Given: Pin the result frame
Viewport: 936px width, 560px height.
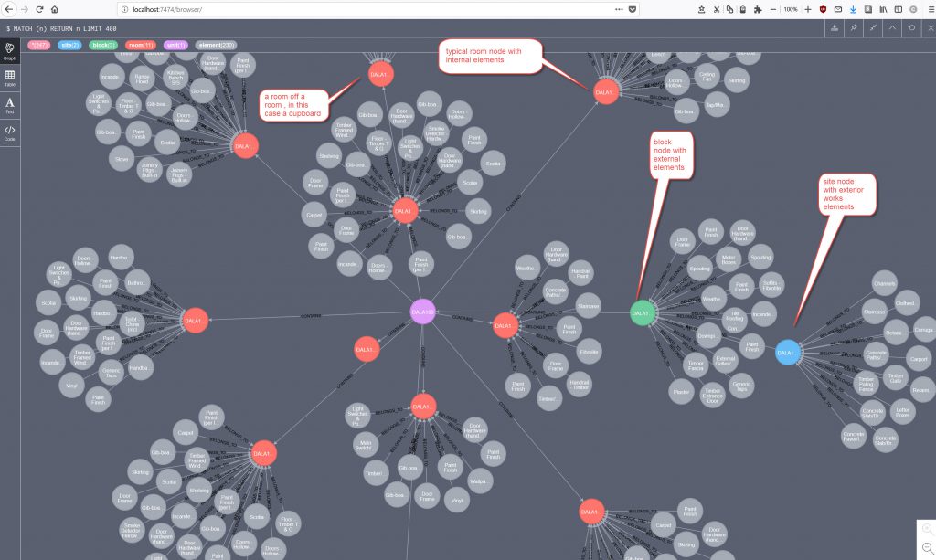Looking at the screenshot, I should coord(854,28).
